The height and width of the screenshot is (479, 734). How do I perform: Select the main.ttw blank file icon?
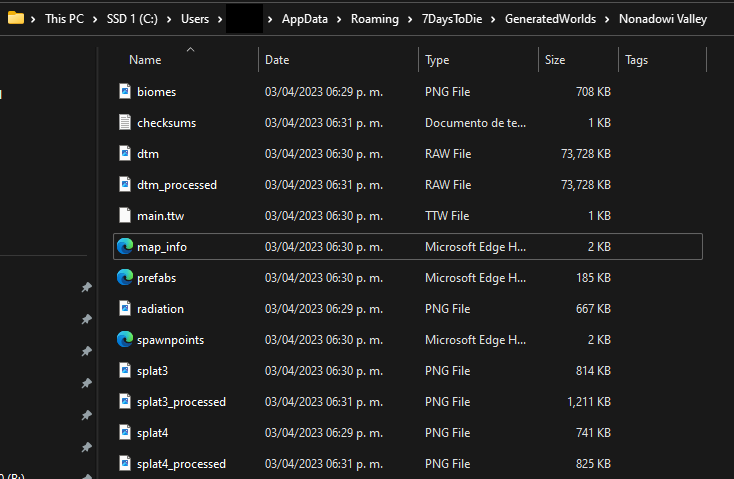[x=125, y=215]
